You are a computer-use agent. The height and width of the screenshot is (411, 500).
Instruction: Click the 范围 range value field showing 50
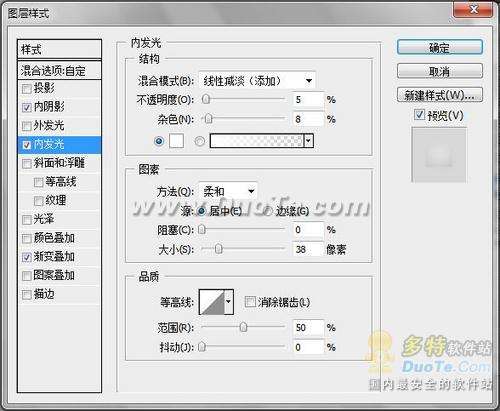pyautogui.click(x=308, y=327)
